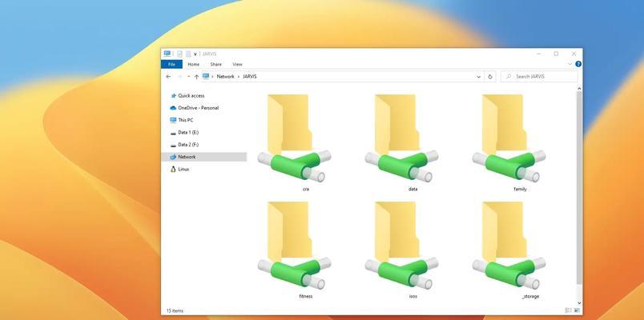Switch to details view in status bar

click(x=568, y=310)
